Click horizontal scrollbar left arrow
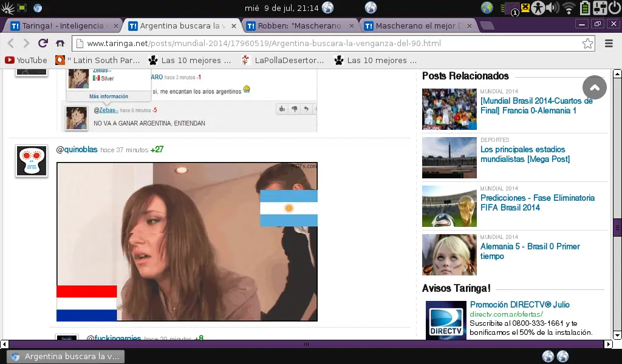The width and height of the screenshot is (622, 364). tap(4, 344)
